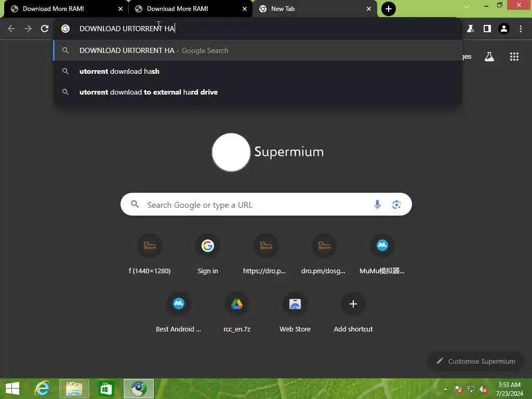Close the second Download More RAM tab
Image resolution: width=532 pixels, height=399 pixels.
pos(245,9)
